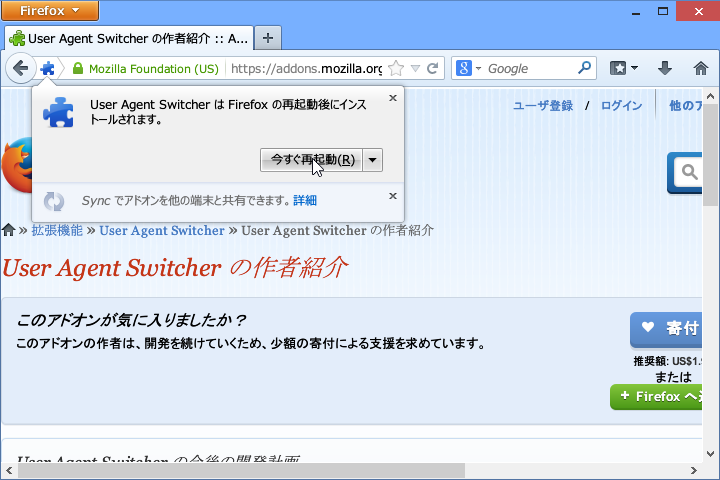Viewport: 720px width, 480px height.
Task: Click the horizontal scrollbar left arrow
Action: (9, 470)
